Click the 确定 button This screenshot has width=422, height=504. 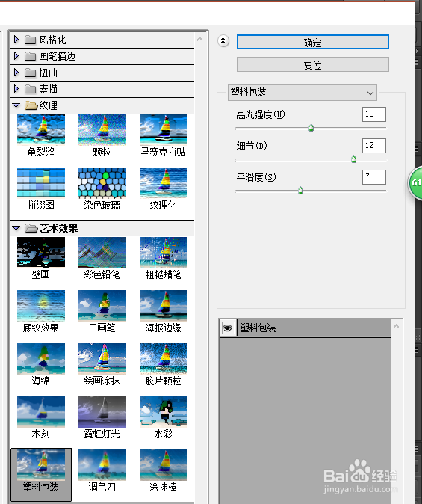(313, 42)
